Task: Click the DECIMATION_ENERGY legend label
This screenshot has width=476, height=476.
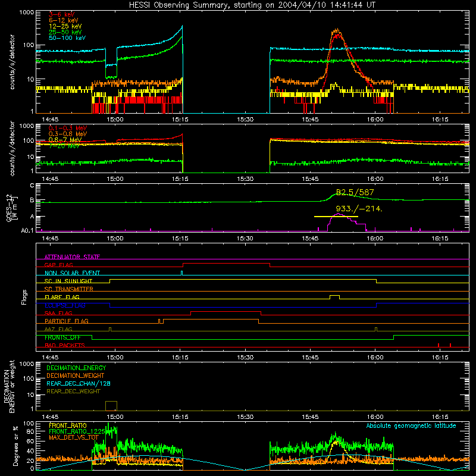Action: [x=76, y=368]
